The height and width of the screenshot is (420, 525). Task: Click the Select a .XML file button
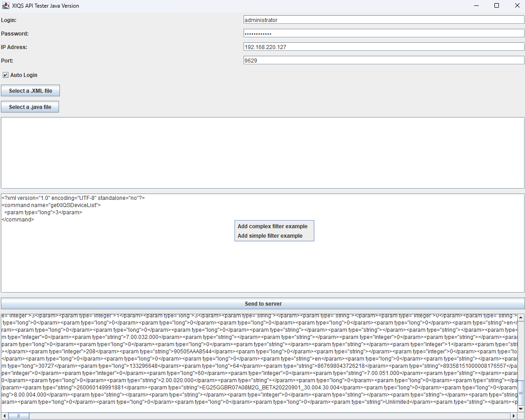point(30,90)
